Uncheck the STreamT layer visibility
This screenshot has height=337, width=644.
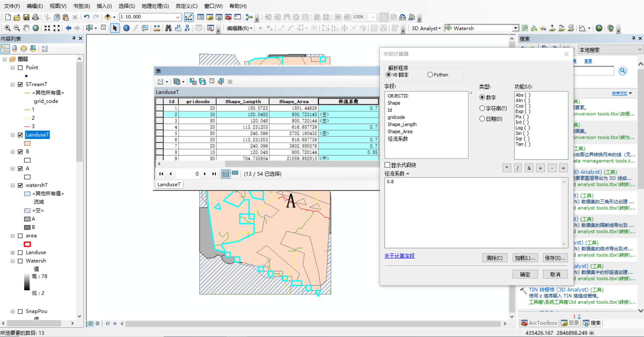pos(20,84)
